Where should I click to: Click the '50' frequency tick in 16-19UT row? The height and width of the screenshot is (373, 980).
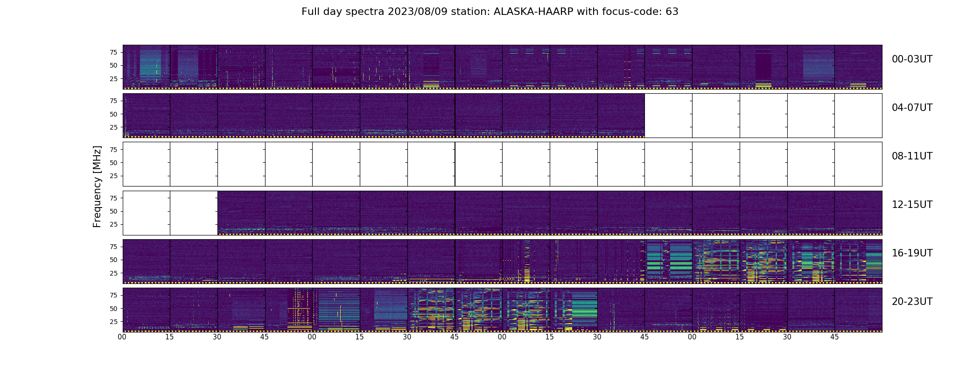coord(113,260)
